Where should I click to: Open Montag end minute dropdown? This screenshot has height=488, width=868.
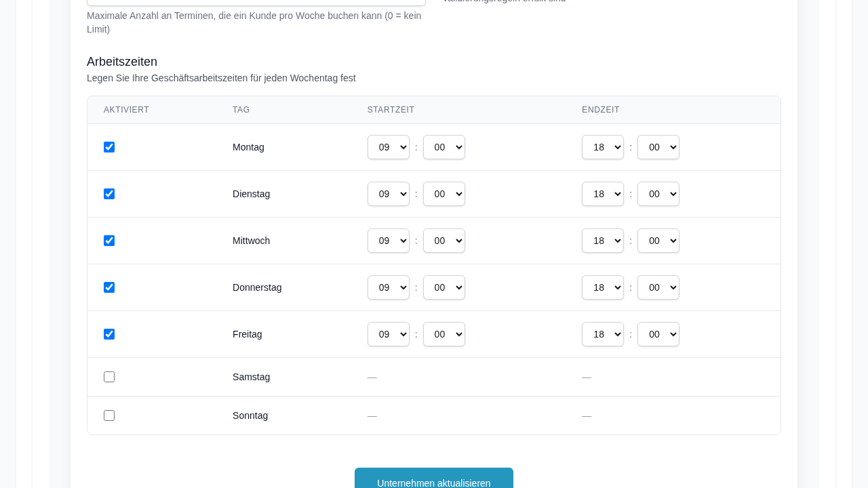tap(658, 147)
